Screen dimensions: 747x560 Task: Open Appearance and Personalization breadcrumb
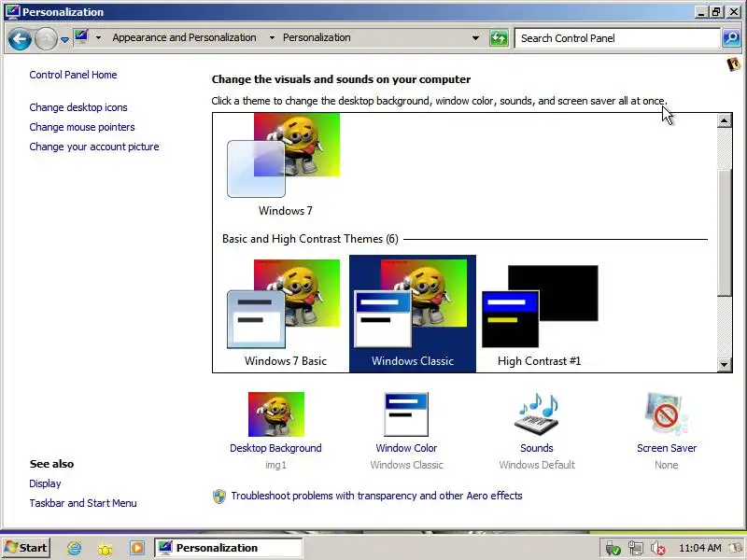click(x=184, y=37)
